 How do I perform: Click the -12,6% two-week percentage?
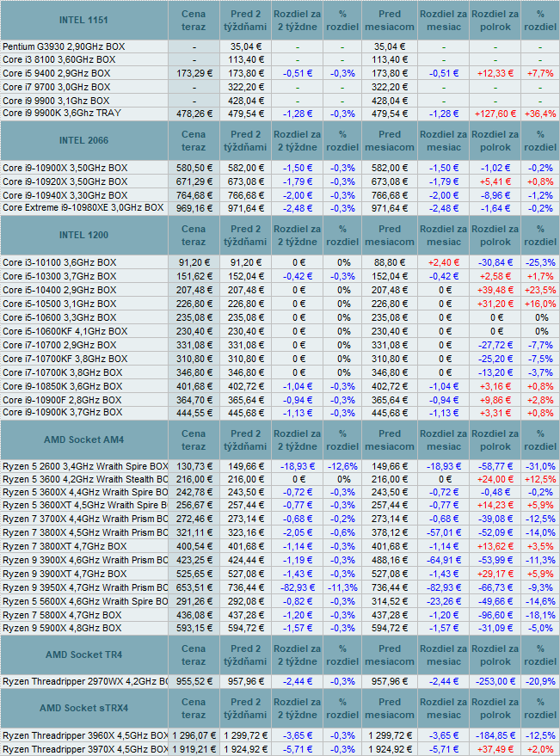point(343,467)
